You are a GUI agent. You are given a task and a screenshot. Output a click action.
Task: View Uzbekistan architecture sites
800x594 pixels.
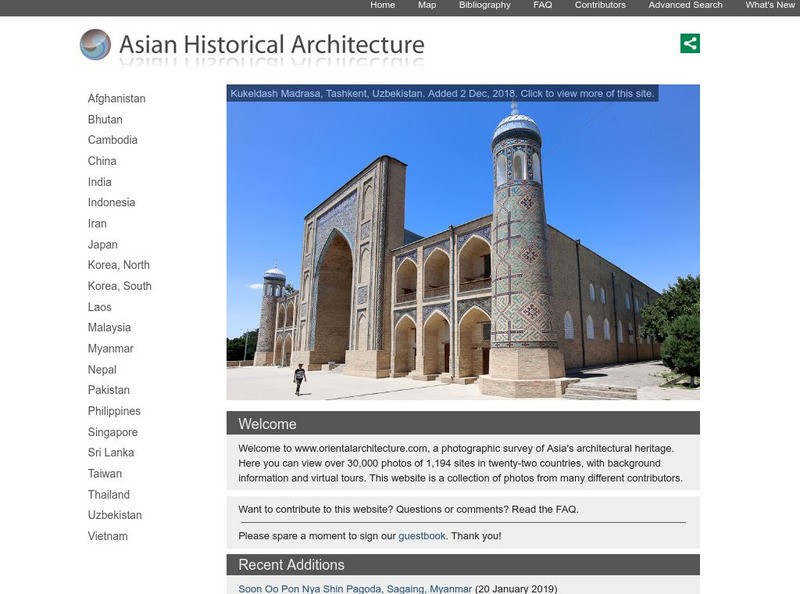click(x=114, y=515)
